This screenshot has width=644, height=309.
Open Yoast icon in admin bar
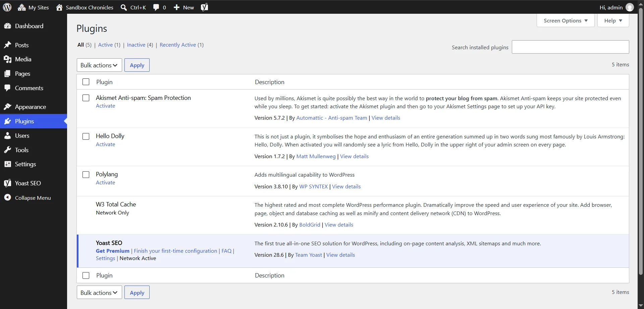pyautogui.click(x=204, y=7)
